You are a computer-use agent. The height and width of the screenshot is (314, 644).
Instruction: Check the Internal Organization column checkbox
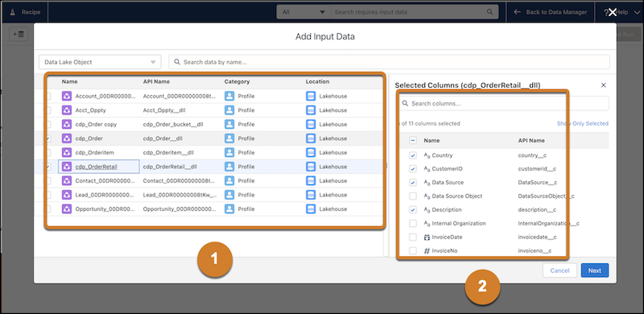413,224
